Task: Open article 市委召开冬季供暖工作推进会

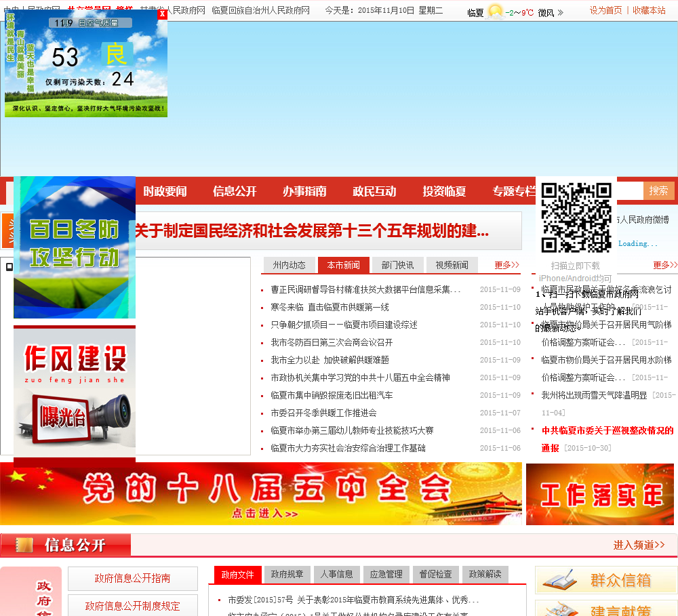Action: (x=323, y=413)
